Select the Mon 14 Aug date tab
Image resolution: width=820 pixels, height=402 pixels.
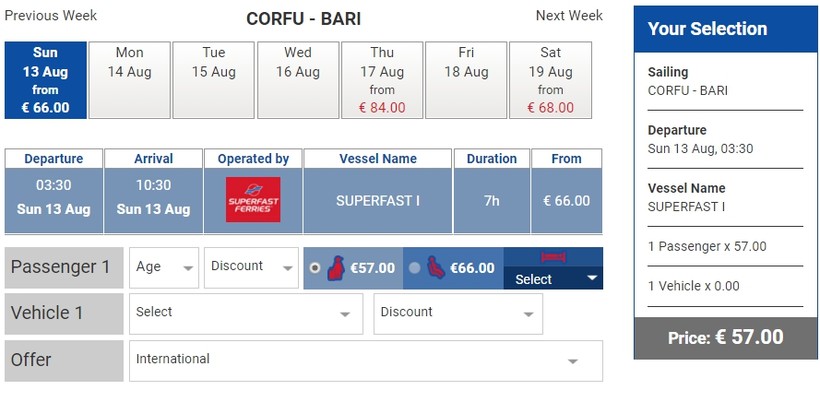coord(129,80)
